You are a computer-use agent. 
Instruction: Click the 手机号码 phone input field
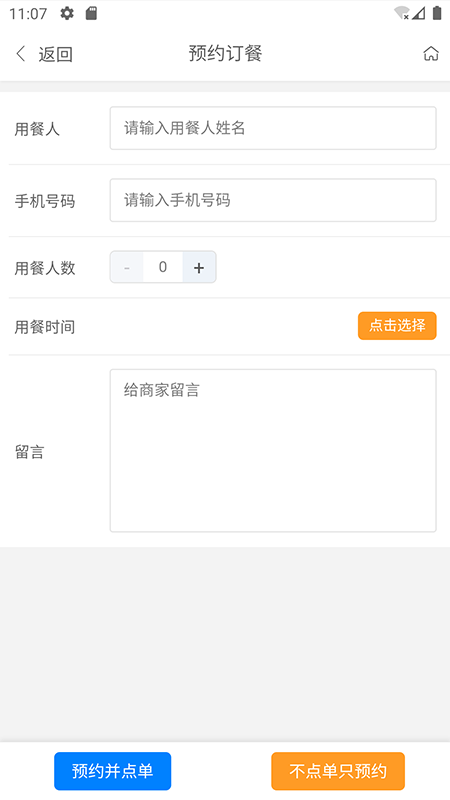(x=273, y=200)
